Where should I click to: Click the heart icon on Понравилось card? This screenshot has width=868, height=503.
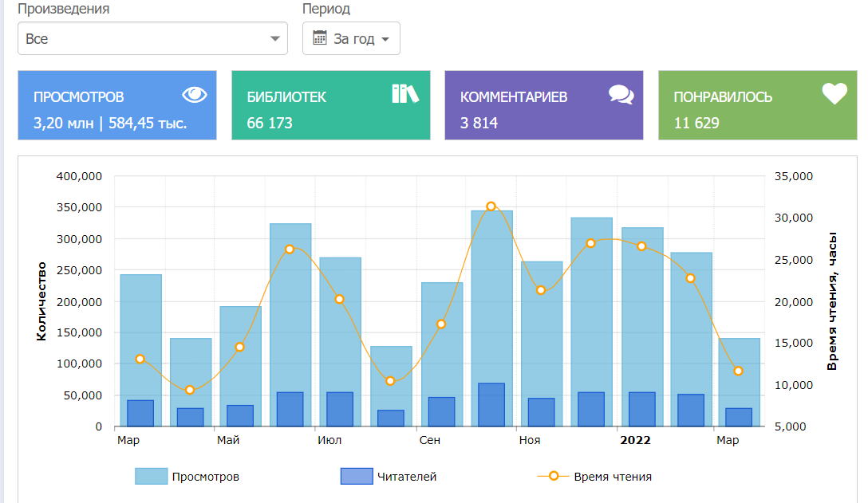pyautogui.click(x=834, y=94)
